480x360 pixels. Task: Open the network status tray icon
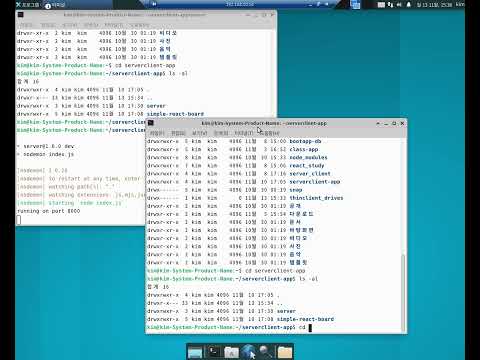pyautogui.click(x=390, y=5)
